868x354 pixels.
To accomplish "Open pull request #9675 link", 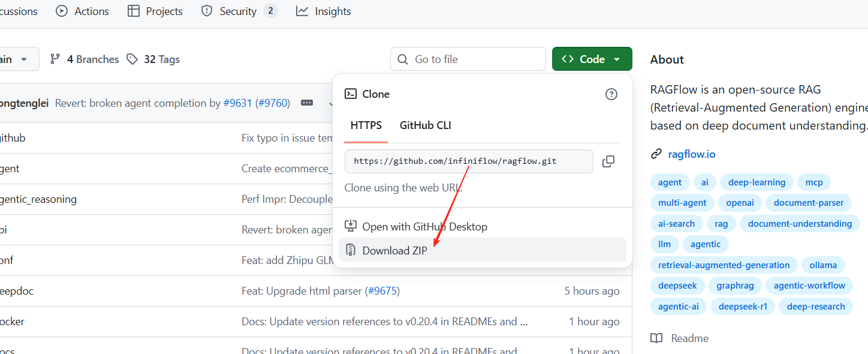I will 382,291.
